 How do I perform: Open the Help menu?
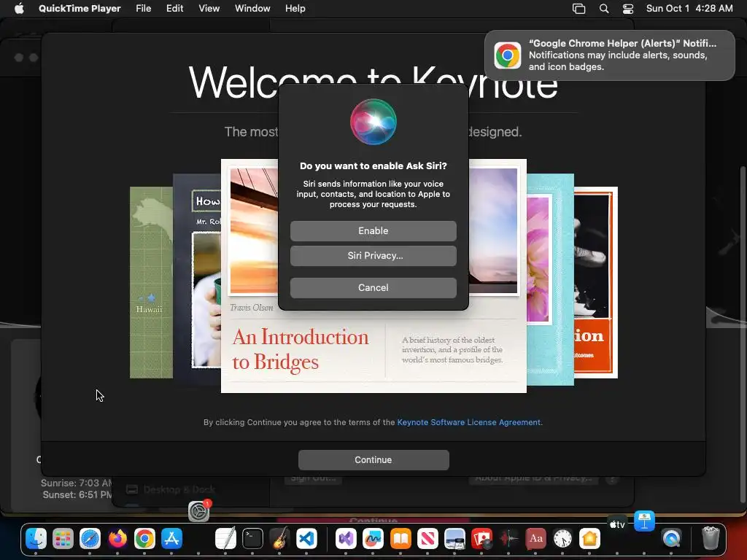pos(295,9)
